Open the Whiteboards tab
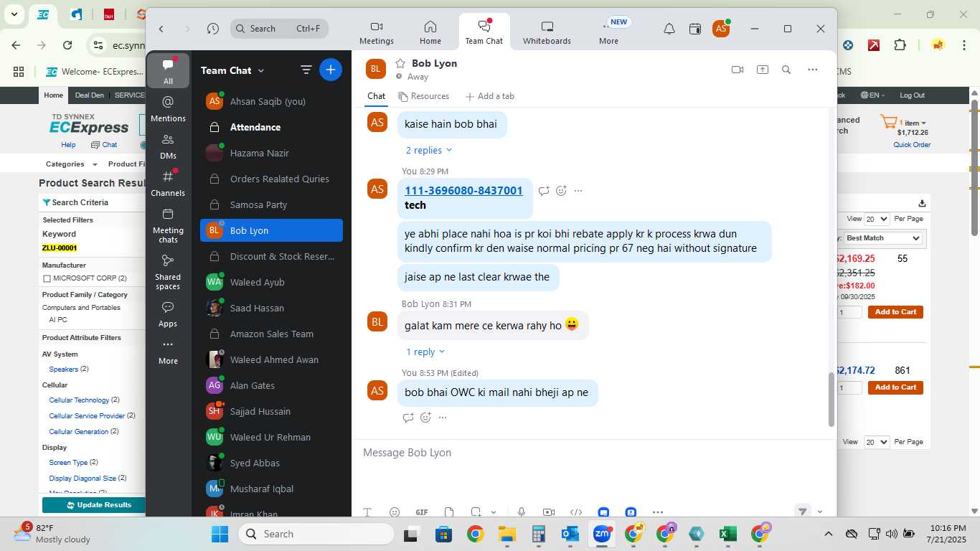 (x=547, y=32)
